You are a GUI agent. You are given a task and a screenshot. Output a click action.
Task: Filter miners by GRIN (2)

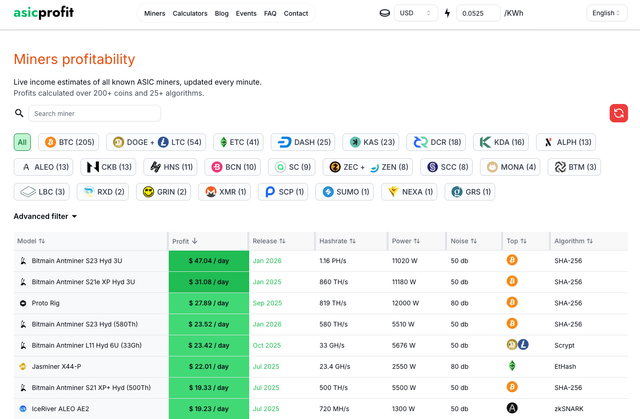click(x=164, y=192)
